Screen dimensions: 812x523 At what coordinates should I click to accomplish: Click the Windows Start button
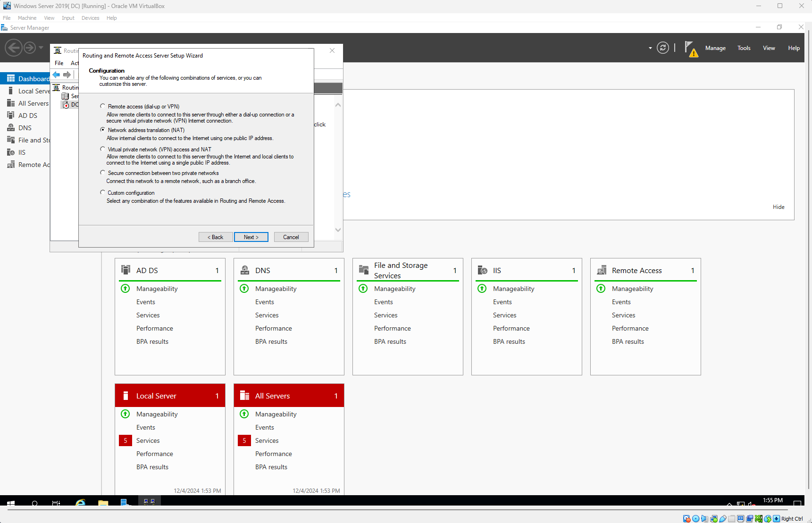(11, 503)
